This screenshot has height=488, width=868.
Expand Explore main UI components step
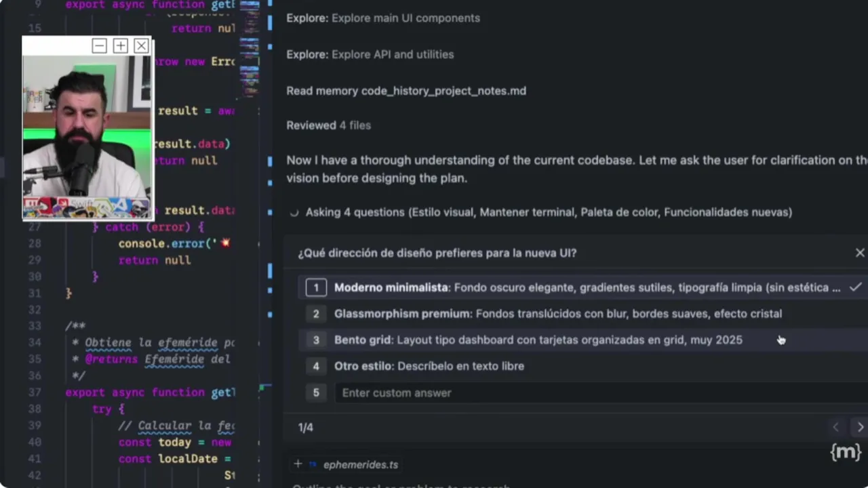[382, 18]
